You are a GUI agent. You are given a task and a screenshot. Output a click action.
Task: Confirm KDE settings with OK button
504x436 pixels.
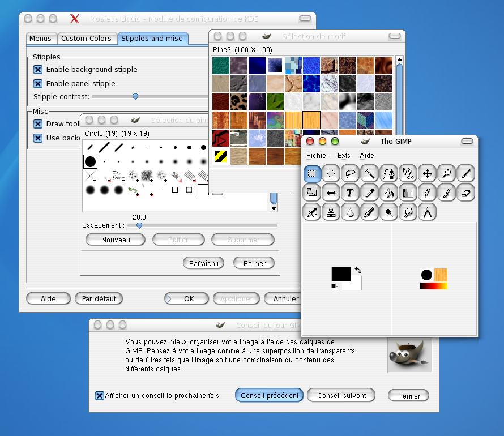186,298
